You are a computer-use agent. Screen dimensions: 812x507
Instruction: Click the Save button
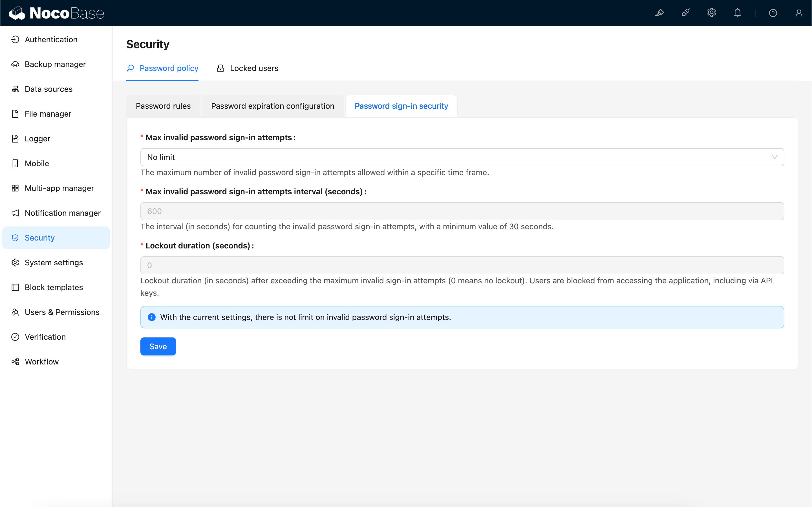[158, 346]
